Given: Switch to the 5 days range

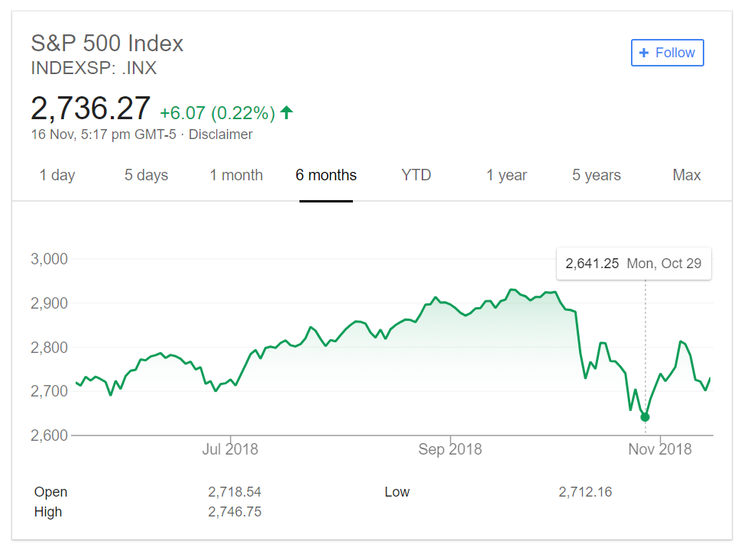Looking at the screenshot, I should 146,175.
